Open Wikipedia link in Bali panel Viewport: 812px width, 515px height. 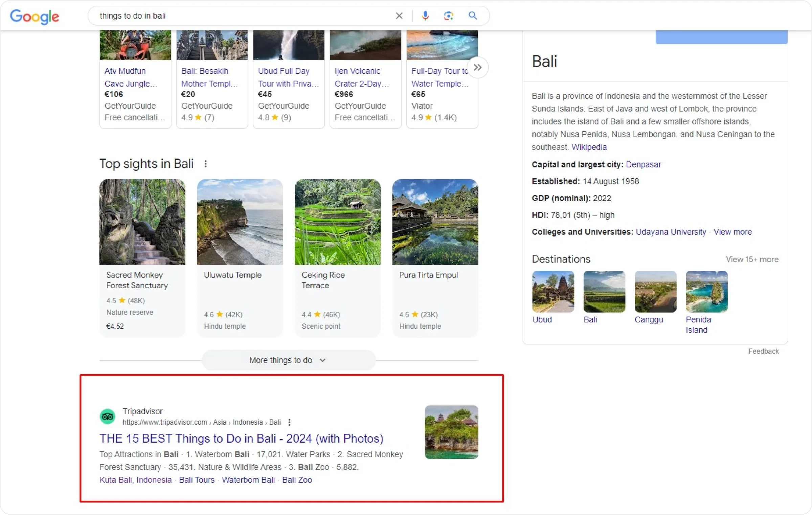(589, 147)
